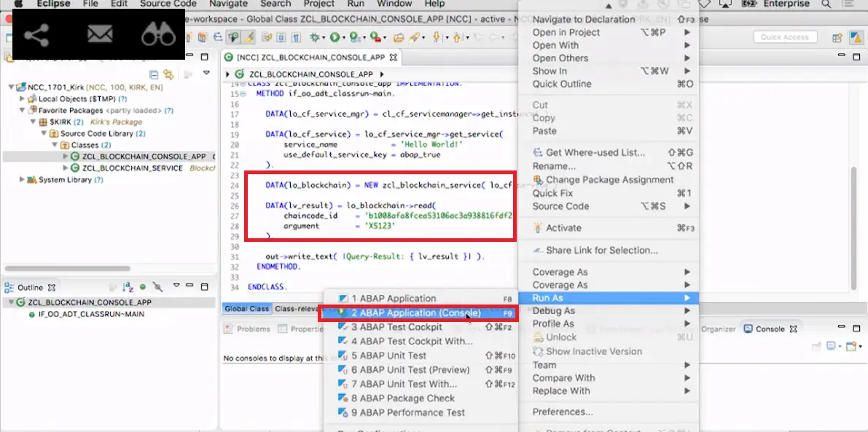The width and height of the screenshot is (868, 432).
Task: Close the ZCL_BLOCKCHAIN_CONSOLE_APP editor tab
Action: (x=394, y=57)
